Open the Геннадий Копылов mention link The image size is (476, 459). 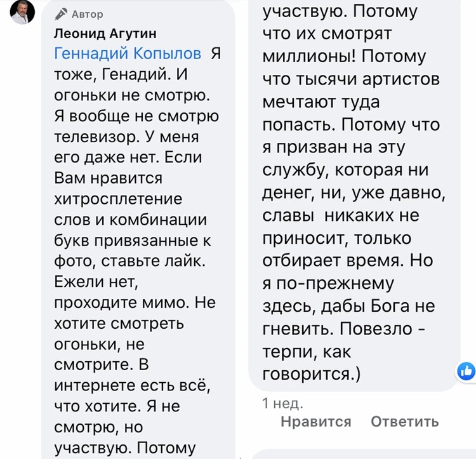click(x=128, y=53)
